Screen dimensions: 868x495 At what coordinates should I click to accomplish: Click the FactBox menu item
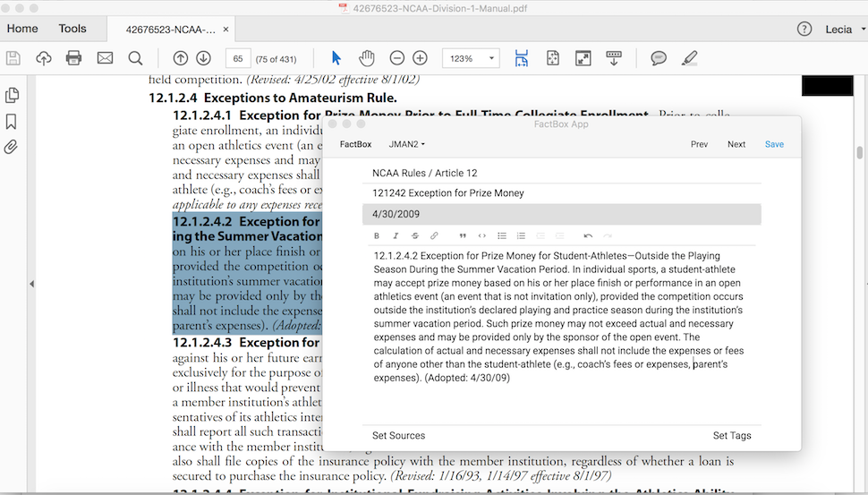[x=355, y=144]
